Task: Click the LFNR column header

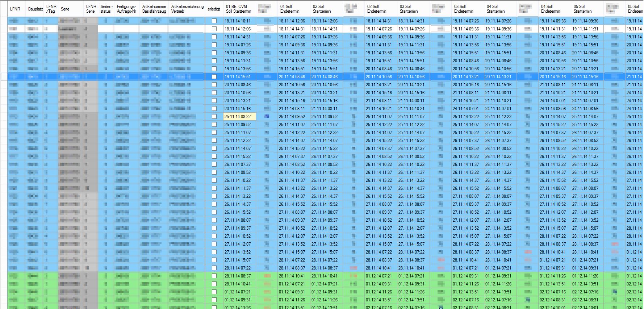Action: pos(15,9)
